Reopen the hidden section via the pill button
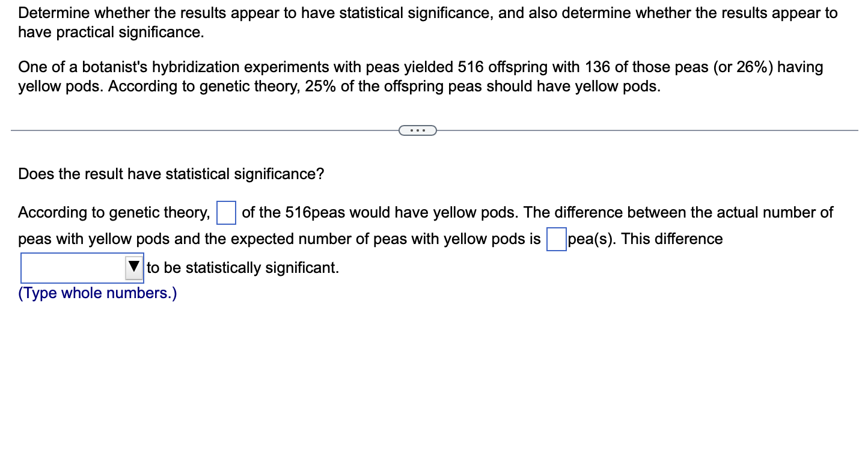The height and width of the screenshot is (452, 868). pos(418,130)
